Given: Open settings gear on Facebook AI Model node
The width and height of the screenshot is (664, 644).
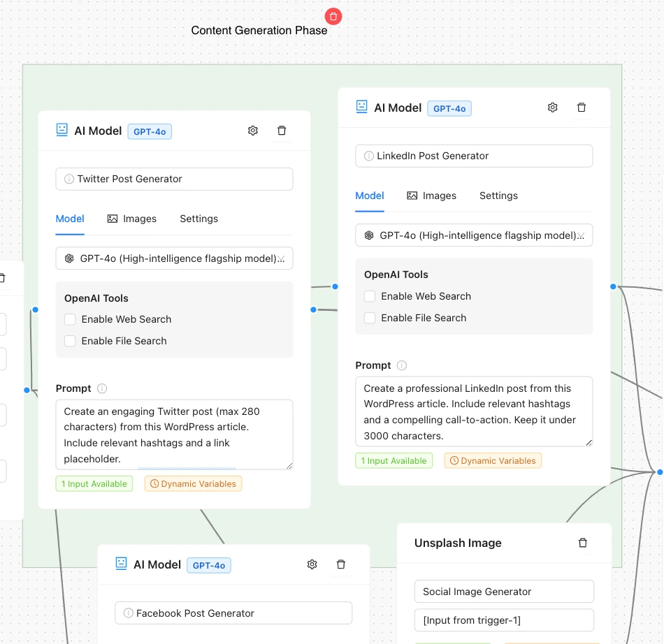Looking at the screenshot, I should coord(312,564).
